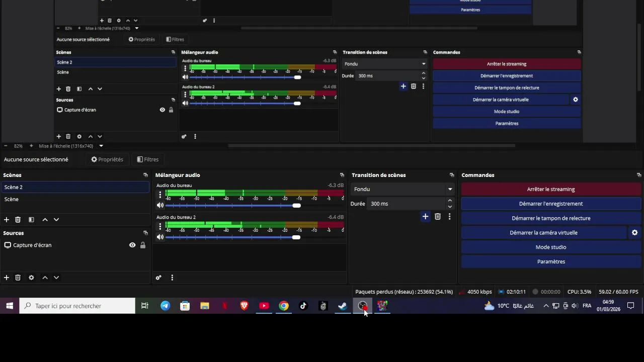
Task: Open the main mixer's bottom three-dot menu
Action: (x=172, y=278)
